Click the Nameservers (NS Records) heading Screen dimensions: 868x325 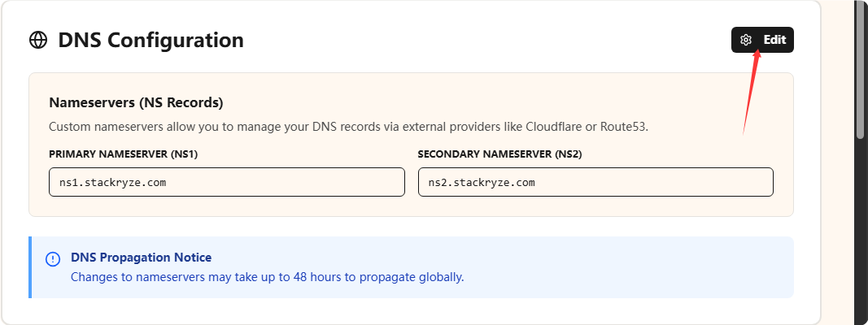[x=136, y=103]
